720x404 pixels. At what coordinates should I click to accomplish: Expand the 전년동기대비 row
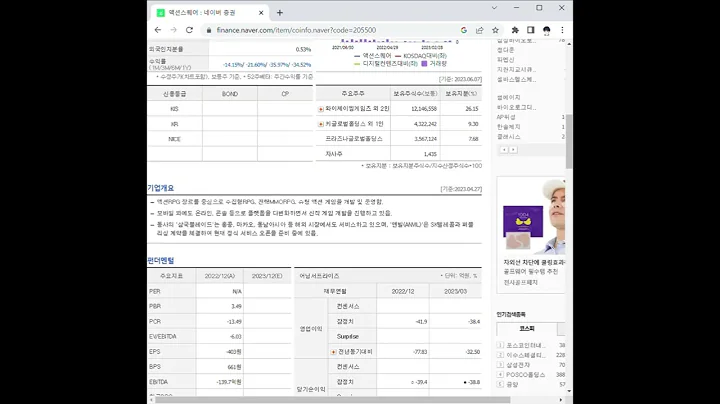[333, 352]
